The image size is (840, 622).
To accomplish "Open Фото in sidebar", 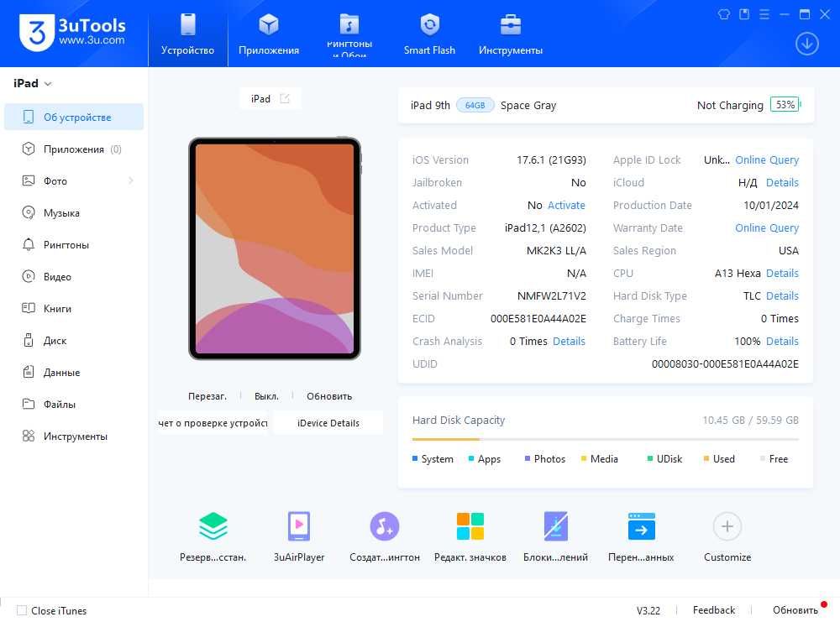I will coord(74,181).
